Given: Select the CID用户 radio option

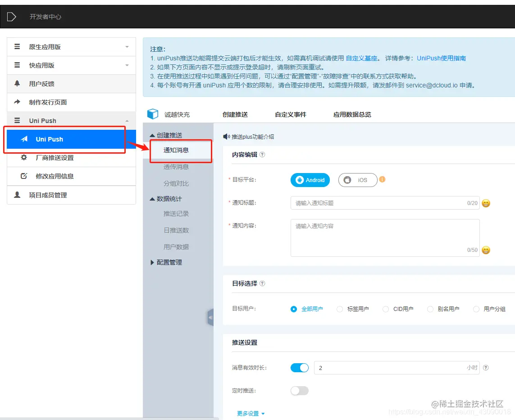Looking at the screenshot, I should (x=386, y=309).
